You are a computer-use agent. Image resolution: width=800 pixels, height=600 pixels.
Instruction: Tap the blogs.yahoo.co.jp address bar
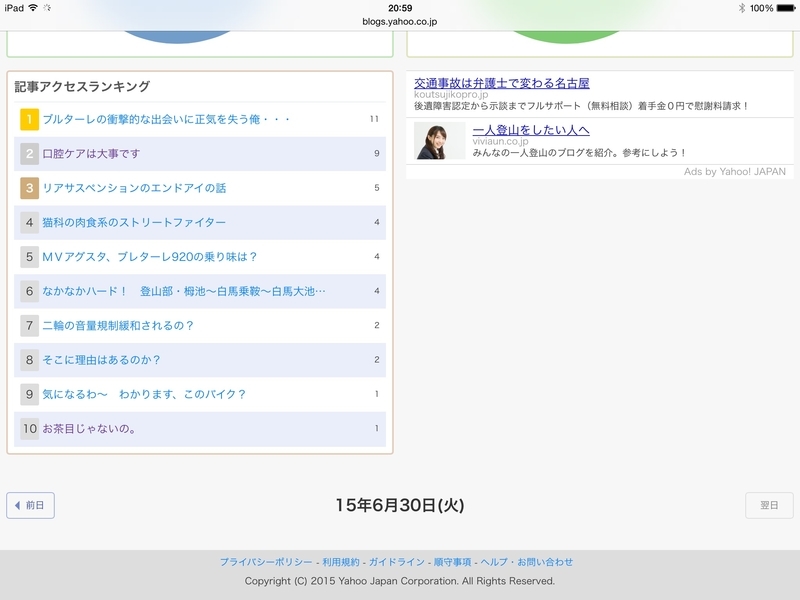(x=399, y=21)
